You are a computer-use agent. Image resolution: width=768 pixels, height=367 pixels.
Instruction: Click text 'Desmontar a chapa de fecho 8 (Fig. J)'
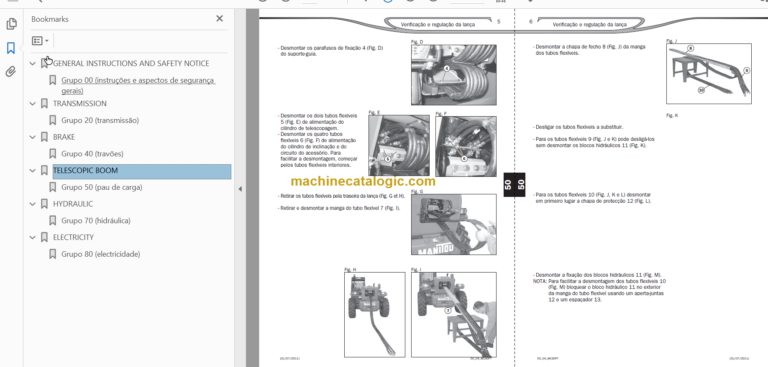[x=579, y=47]
